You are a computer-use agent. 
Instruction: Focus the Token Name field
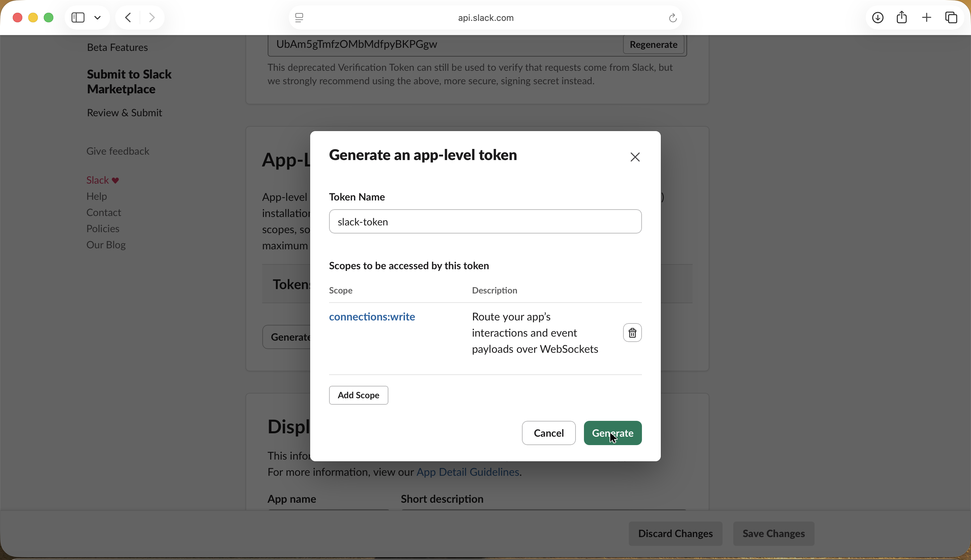tap(485, 221)
